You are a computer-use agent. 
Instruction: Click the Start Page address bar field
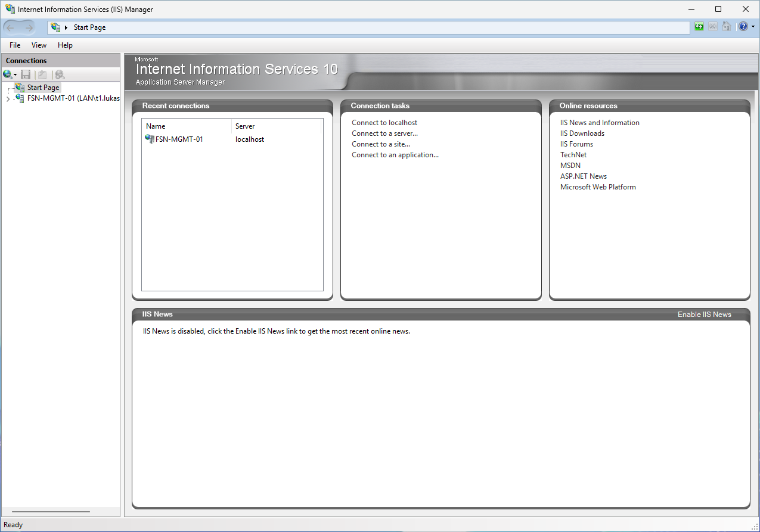tap(368, 27)
